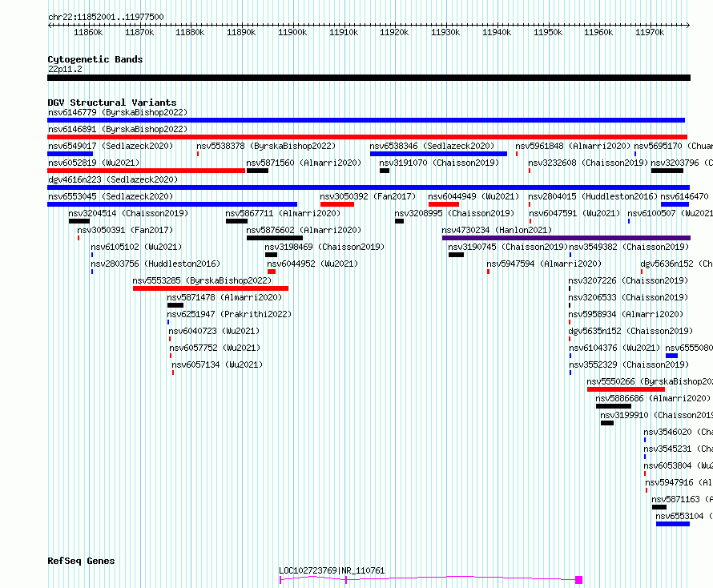The width and height of the screenshot is (713, 588).
Task: Open nsv3207226 (Chaisson2019) variant
Action: pos(628,280)
